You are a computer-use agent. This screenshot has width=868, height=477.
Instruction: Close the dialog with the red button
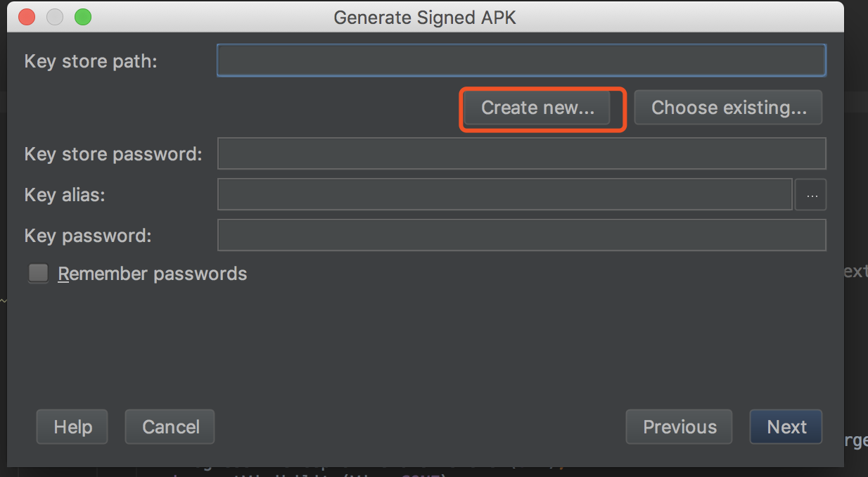[x=27, y=17]
